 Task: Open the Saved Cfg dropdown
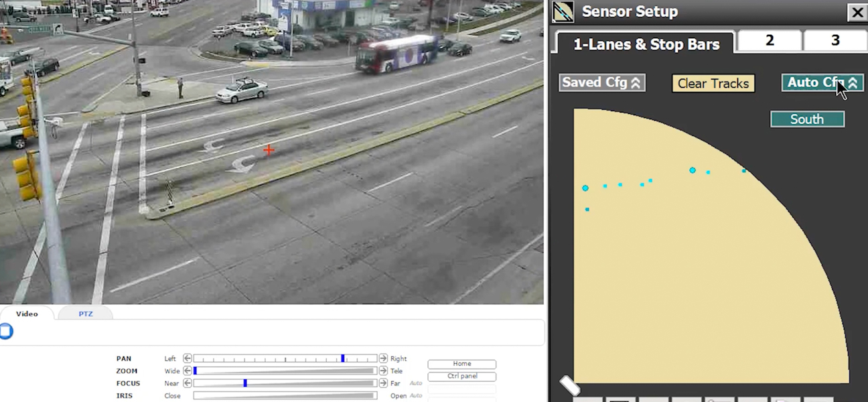point(602,82)
